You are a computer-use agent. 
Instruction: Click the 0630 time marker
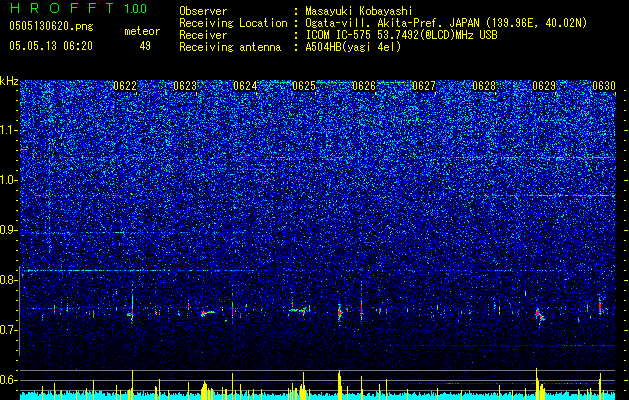604,86
